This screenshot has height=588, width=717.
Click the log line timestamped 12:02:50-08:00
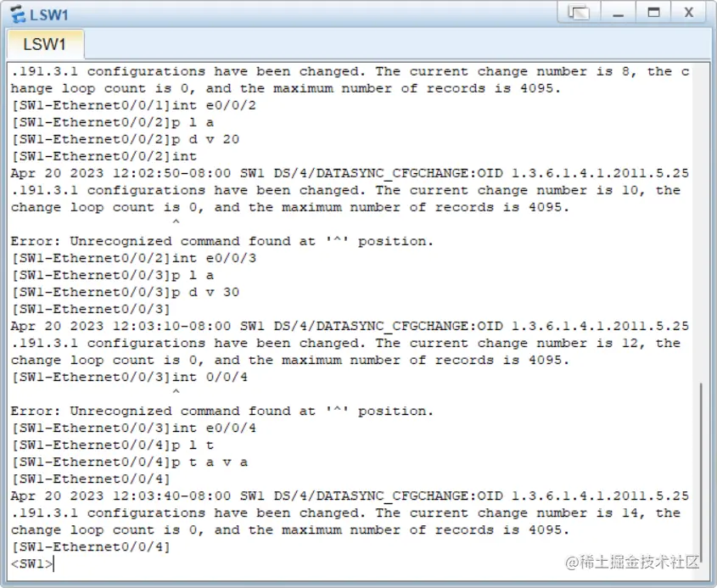[350, 173]
